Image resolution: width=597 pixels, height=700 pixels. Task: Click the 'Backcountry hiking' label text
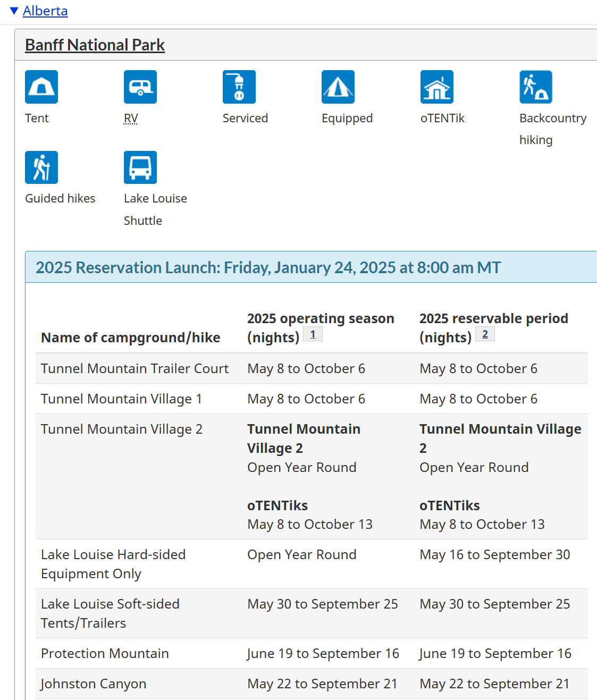tap(553, 129)
